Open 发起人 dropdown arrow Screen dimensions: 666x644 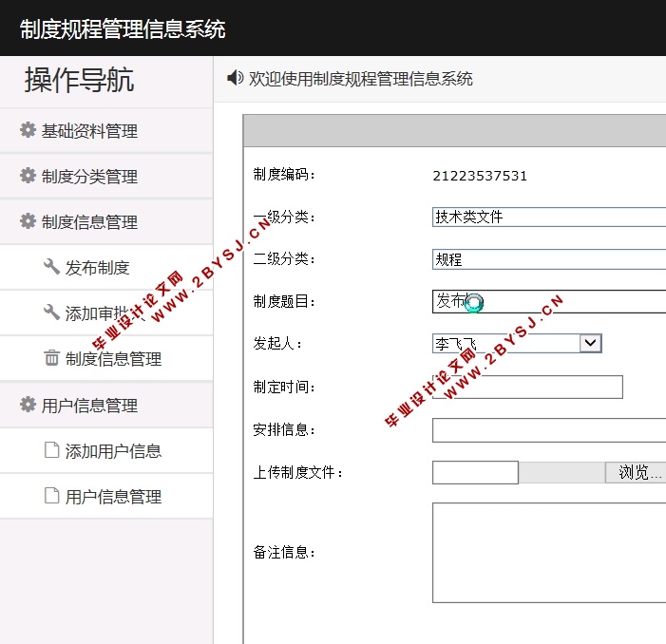pos(590,343)
